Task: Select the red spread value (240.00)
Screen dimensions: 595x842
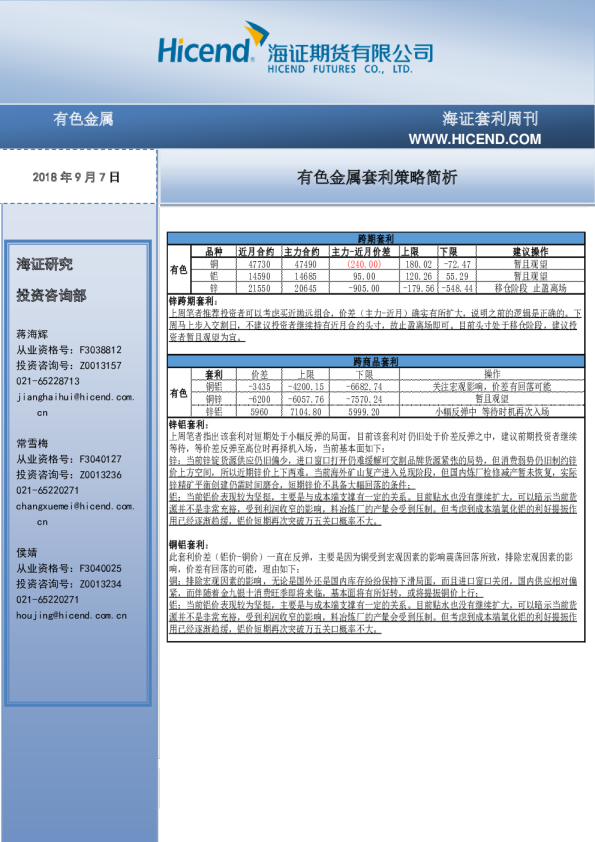Action: coord(364,264)
